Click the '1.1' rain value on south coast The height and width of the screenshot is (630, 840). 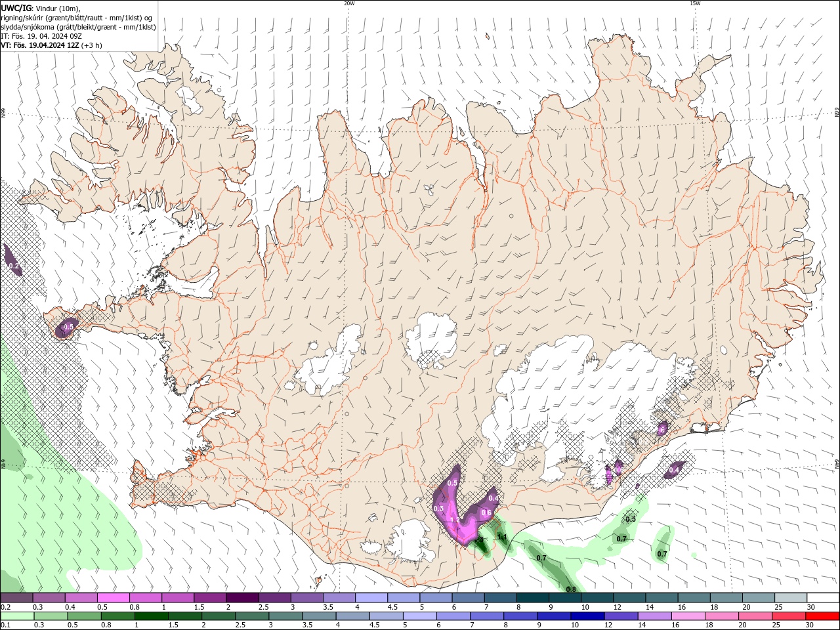tap(502, 536)
